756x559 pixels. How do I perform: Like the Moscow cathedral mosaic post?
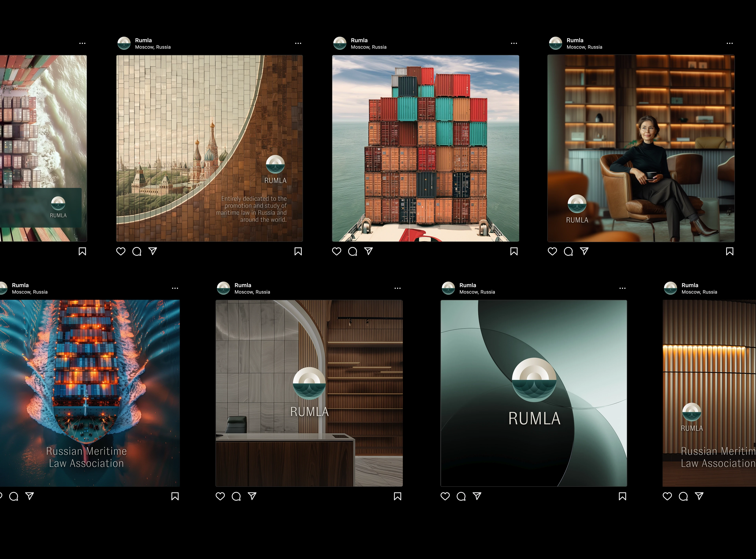(x=121, y=251)
